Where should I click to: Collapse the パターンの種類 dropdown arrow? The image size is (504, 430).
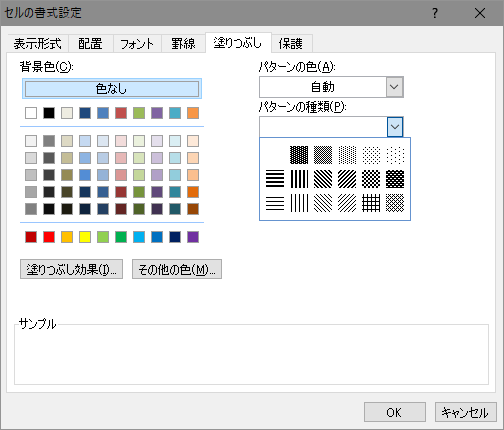[395, 127]
